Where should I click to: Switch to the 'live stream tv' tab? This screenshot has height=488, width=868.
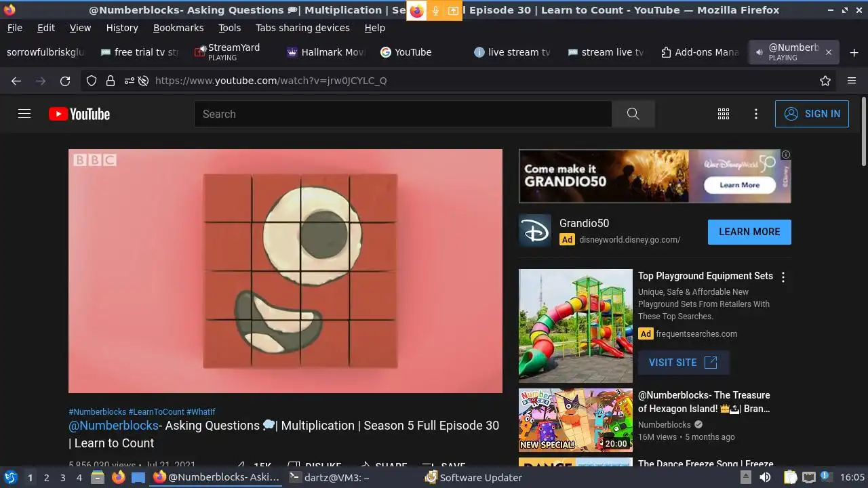pos(513,52)
